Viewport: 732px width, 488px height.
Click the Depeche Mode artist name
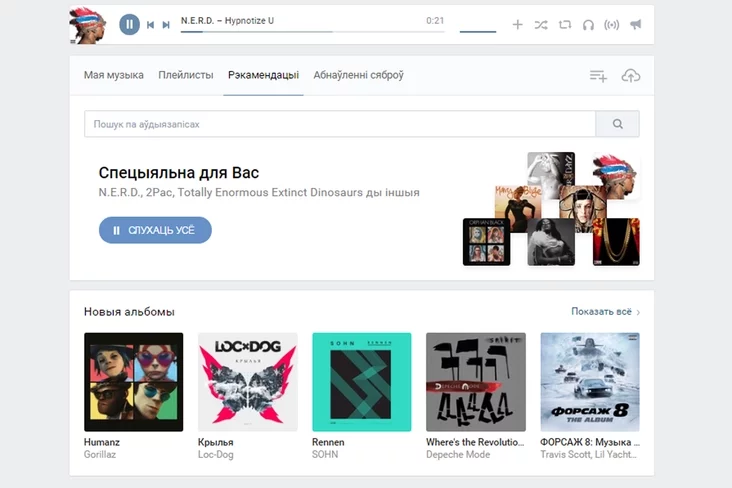pos(458,454)
